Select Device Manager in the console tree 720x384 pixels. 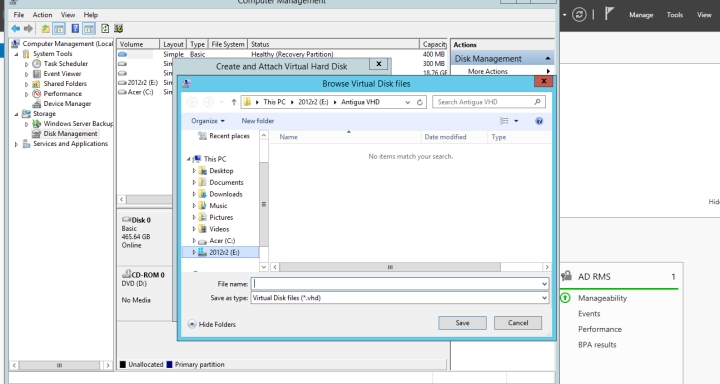(x=68, y=104)
